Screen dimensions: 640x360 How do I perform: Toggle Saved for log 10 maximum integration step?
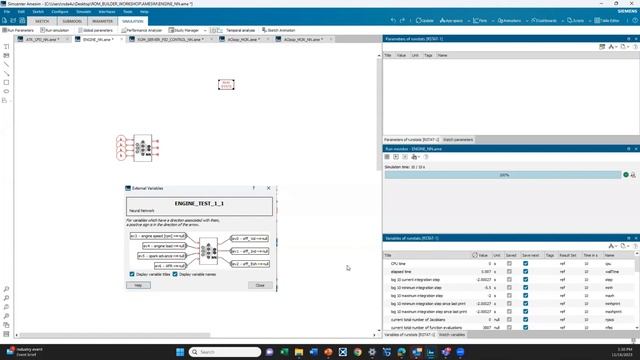click(x=509, y=296)
